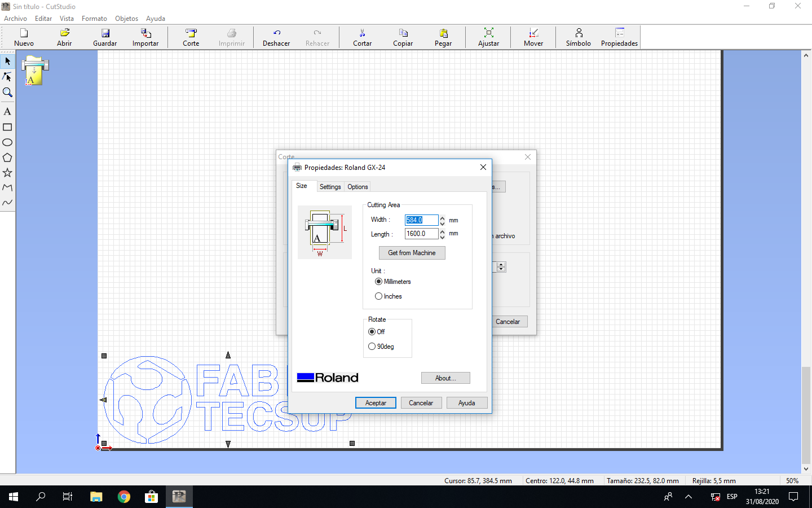This screenshot has width=812, height=508.
Task: Set Rotate to Off
Action: [372, 332]
